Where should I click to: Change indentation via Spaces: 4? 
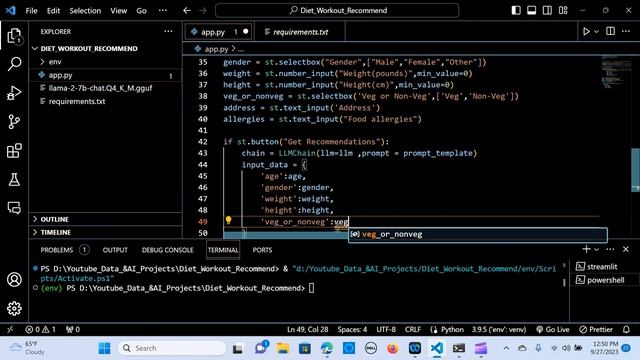coord(352,329)
